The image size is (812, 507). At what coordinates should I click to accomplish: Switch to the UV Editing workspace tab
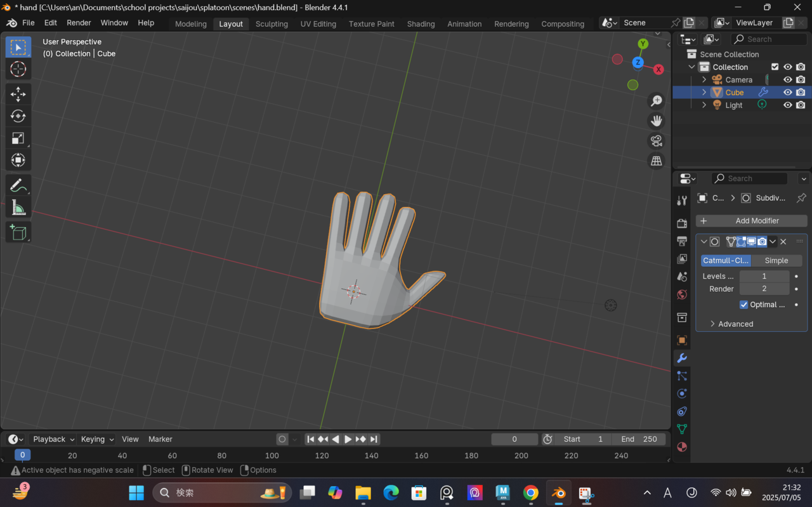pyautogui.click(x=318, y=23)
